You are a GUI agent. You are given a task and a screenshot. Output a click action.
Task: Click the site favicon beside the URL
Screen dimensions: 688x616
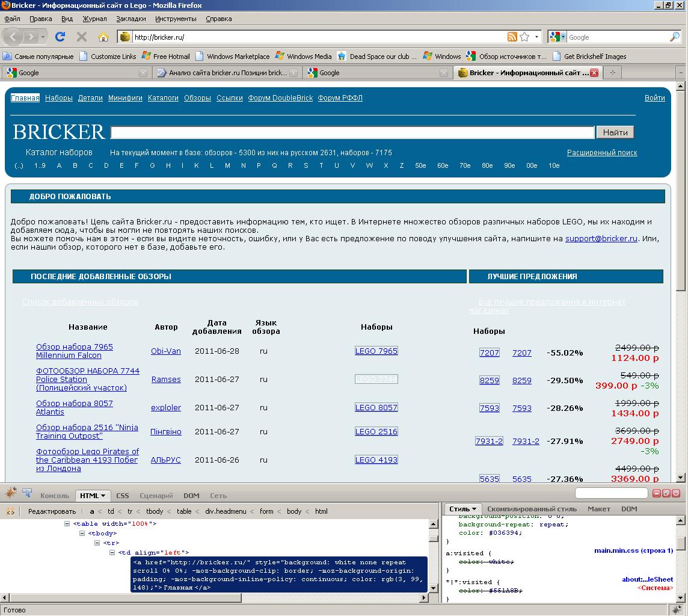125,37
